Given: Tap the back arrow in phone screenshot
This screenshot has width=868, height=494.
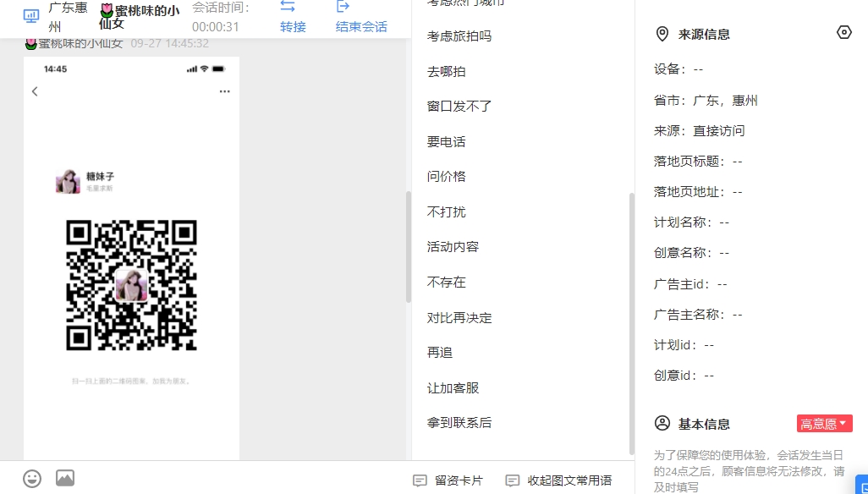Looking at the screenshot, I should (35, 91).
